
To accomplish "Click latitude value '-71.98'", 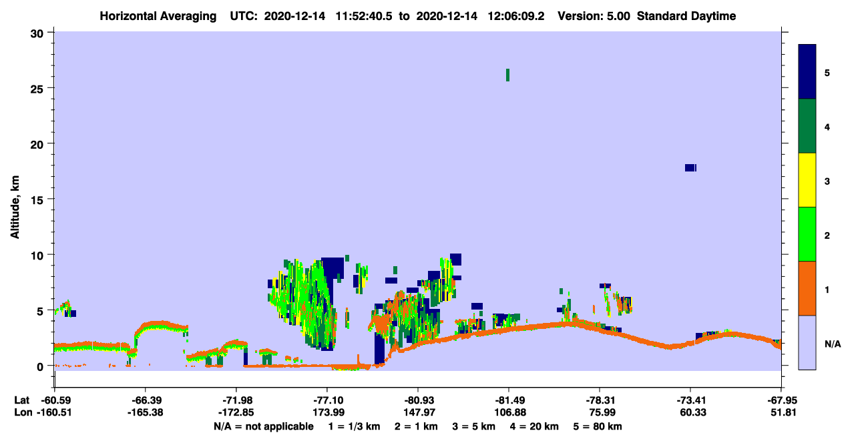I will pyautogui.click(x=236, y=400).
